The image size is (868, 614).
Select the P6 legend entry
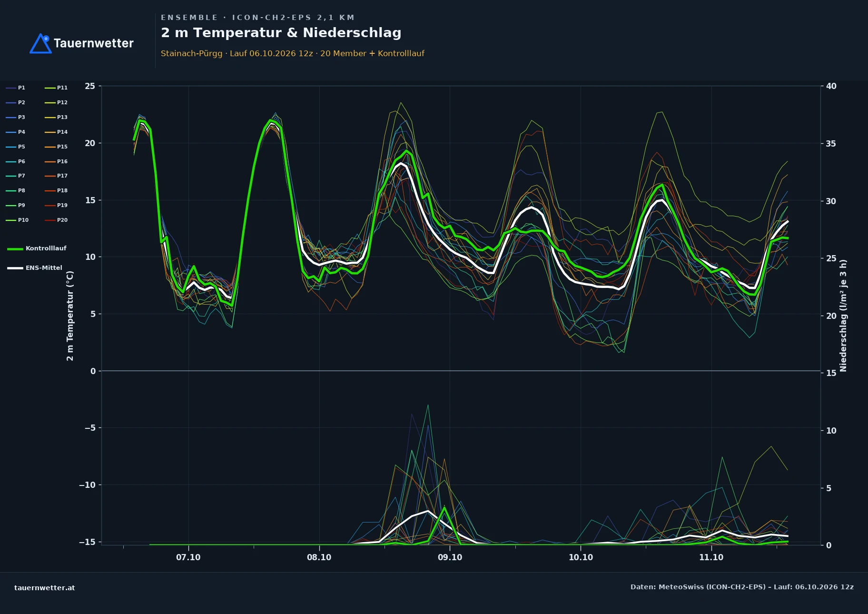[15, 161]
